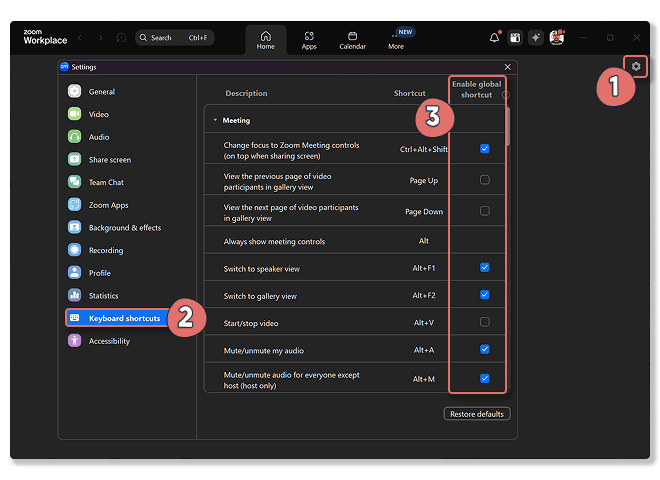Image resolution: width=660 pixels, height=480 pixels.
Task: Click the Audio headphones icon
Action: coord(75,136)
